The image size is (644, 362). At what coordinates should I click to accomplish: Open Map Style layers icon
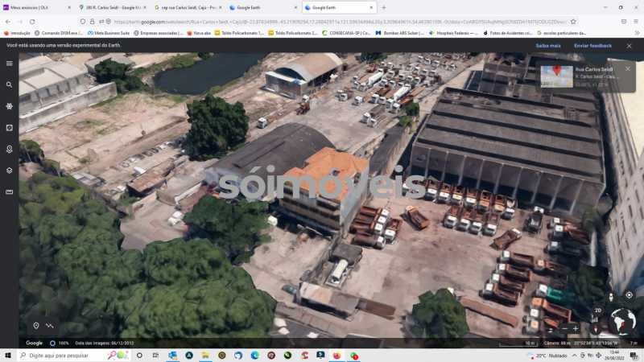(9, 171)
